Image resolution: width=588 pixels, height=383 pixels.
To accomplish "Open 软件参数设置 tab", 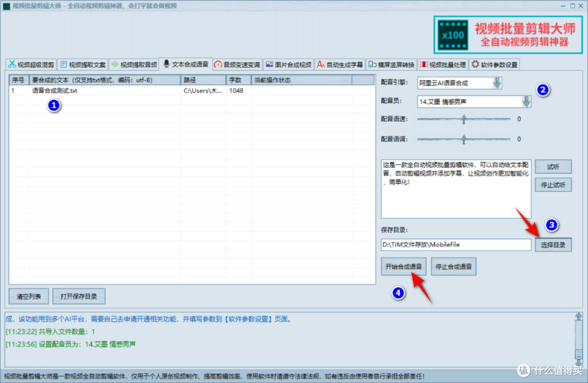I will pyautogui.click(x=494, y=64).
